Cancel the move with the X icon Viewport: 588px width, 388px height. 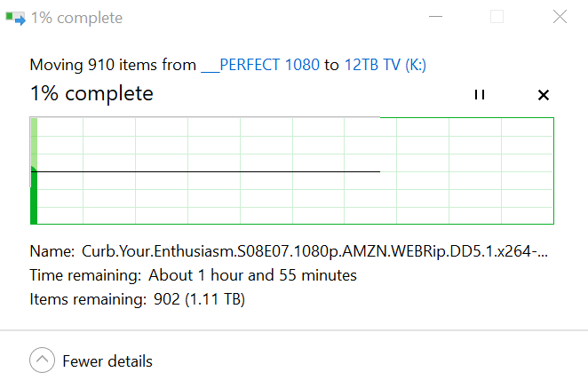pyautogui.click(x=544, y=95)
